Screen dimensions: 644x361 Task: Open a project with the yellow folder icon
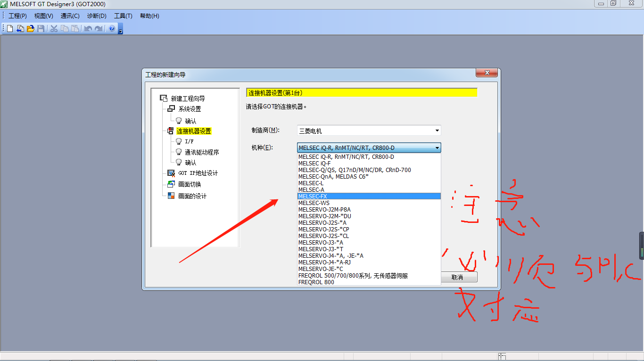point(31,29)
